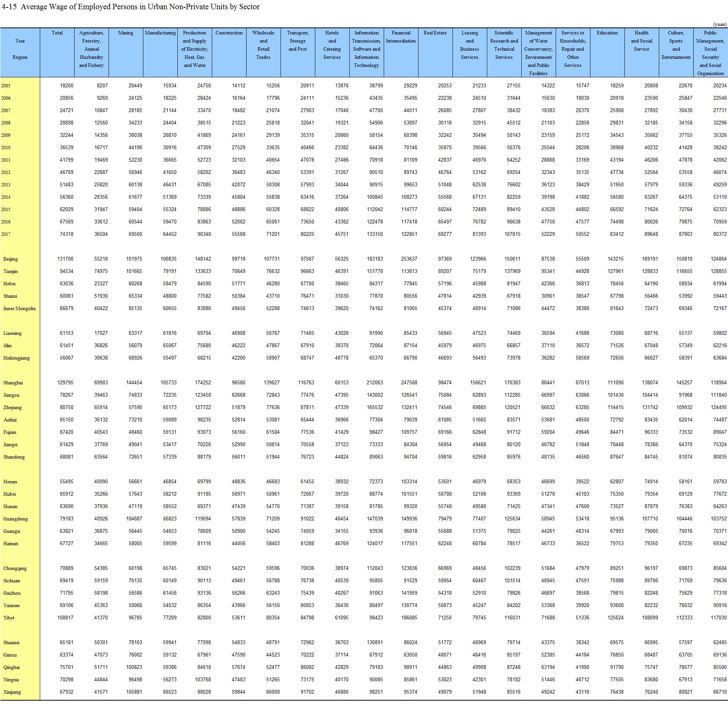Click Shanghai total wage value 129795
Image resolution: width=728 pixels, height=713 pixels.
pos(65,383)
